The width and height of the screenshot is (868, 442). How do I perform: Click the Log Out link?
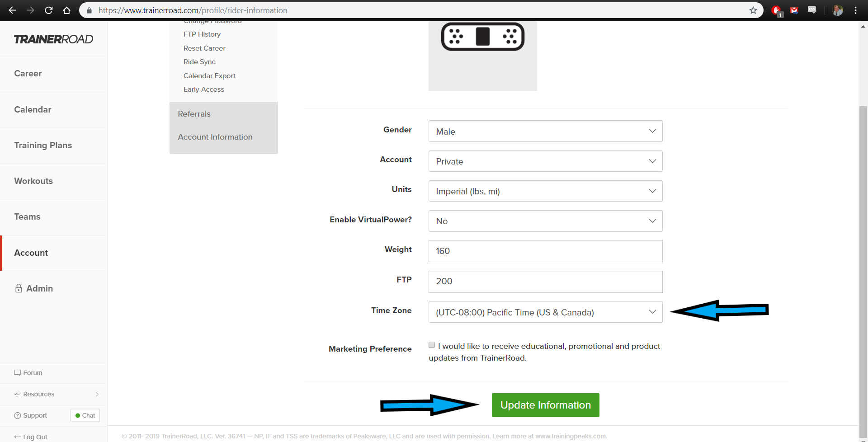pyautogui.click(x=35, y=437)
